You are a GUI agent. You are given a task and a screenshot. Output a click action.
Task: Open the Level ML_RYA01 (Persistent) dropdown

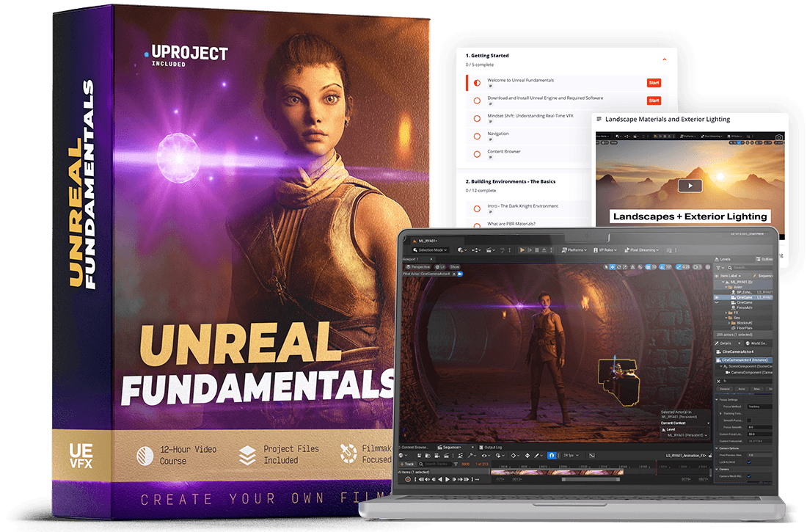687,435
